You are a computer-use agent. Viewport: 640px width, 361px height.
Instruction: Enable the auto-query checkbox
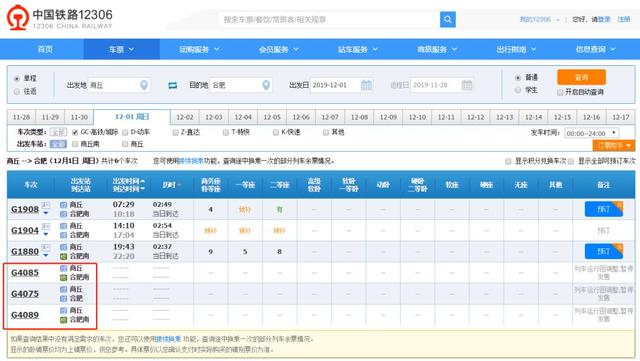click(x=560, y=92)
